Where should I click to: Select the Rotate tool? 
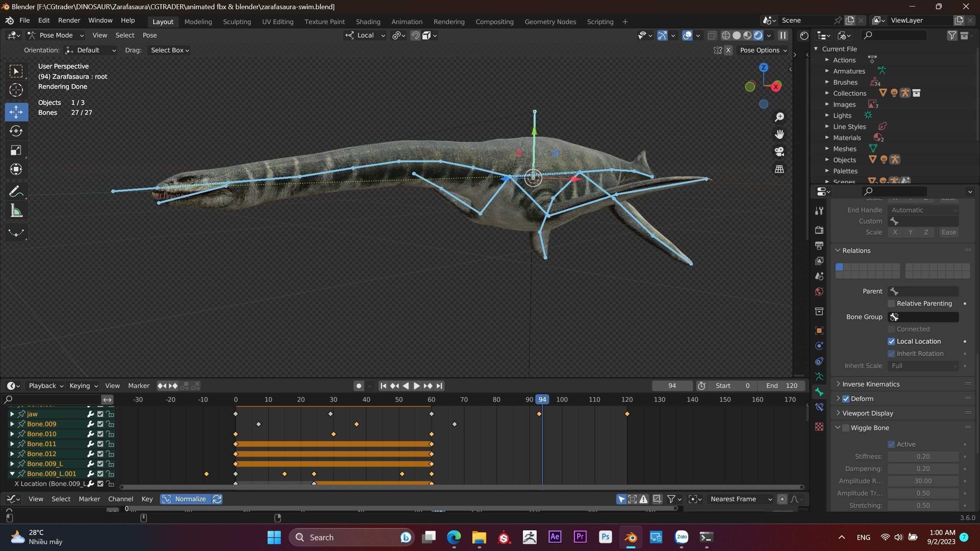(x=16, y=131)
